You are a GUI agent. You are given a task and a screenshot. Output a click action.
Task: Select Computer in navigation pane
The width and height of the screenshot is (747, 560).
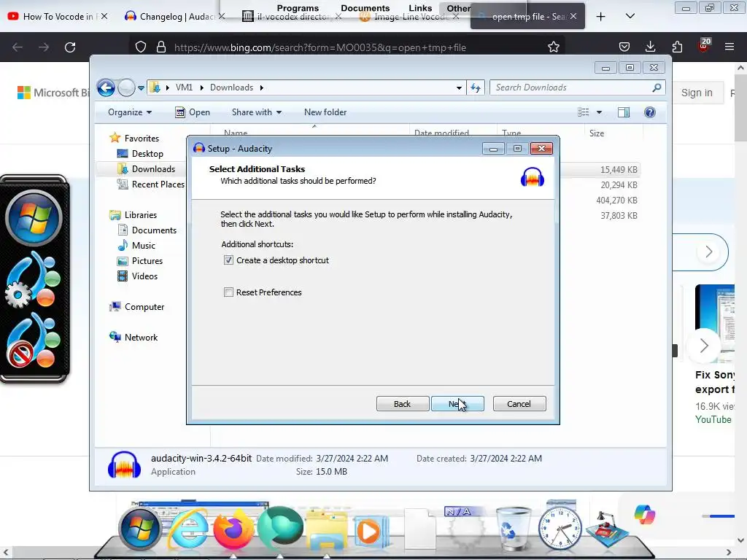coord(136,307)
